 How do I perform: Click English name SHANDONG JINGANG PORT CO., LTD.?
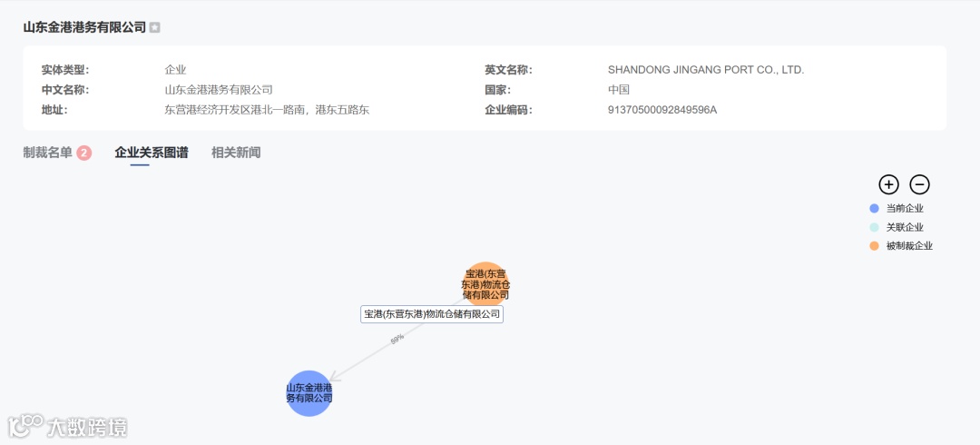(x=706, y=70)
